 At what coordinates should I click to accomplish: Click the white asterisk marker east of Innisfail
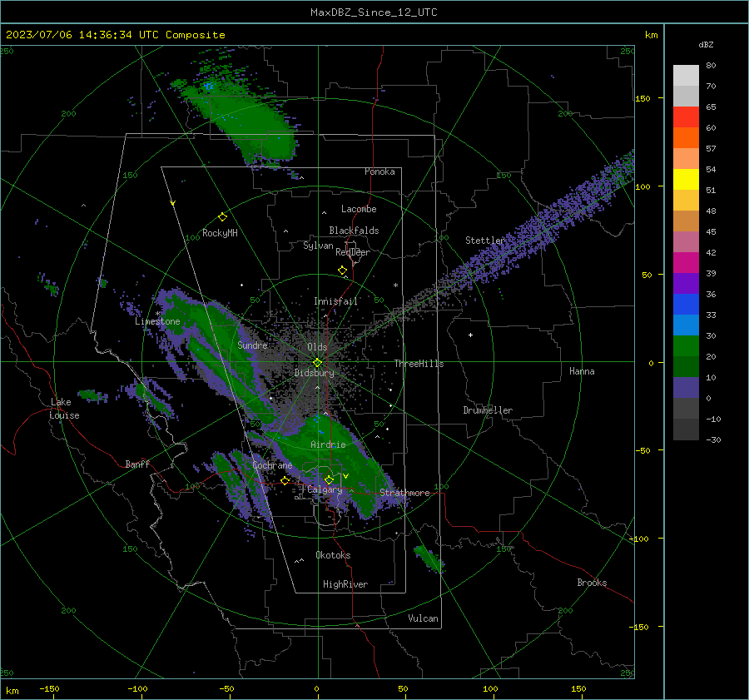[395, 285]
